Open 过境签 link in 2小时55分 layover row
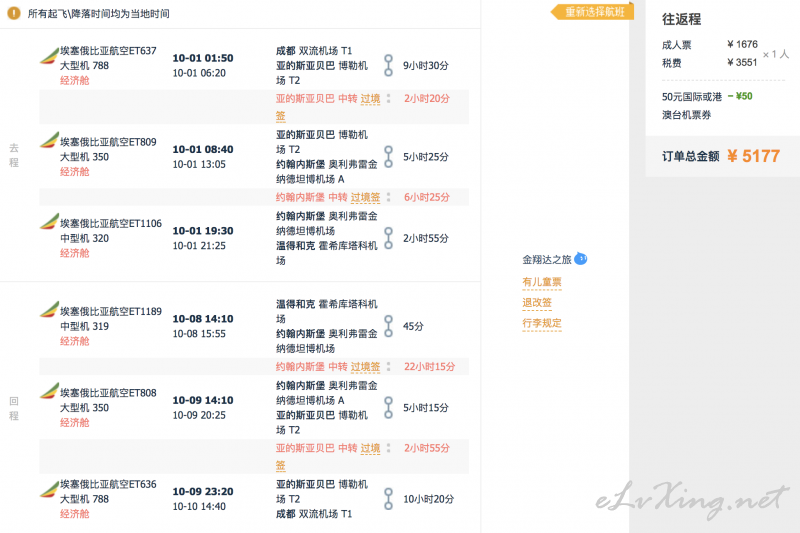 click(x=370, y=448)
